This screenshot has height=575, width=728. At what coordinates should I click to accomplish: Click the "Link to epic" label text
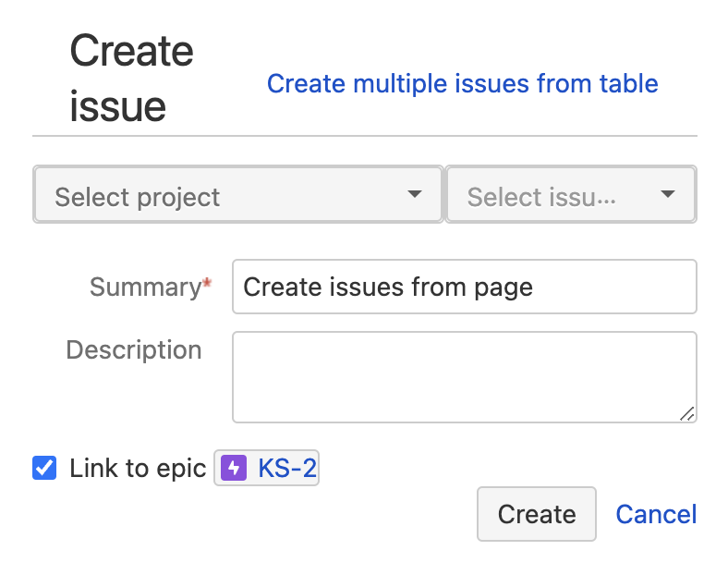(138, 469)
